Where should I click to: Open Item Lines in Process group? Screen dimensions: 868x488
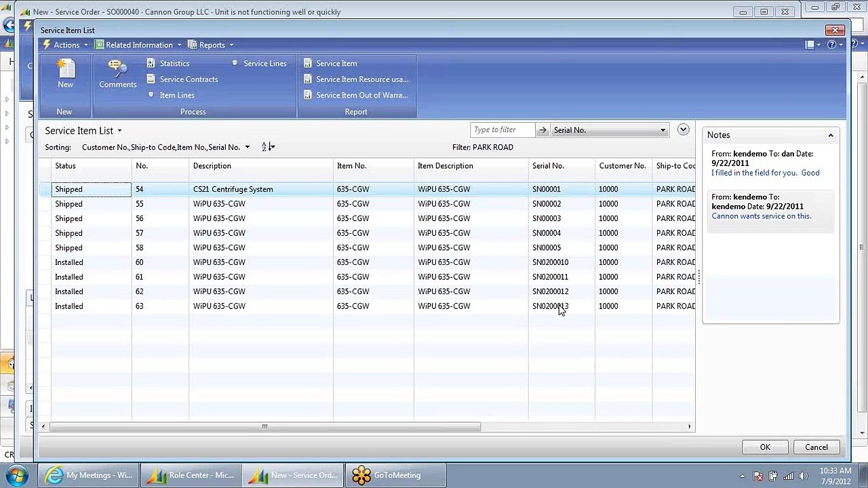click(x=171, y=96)
